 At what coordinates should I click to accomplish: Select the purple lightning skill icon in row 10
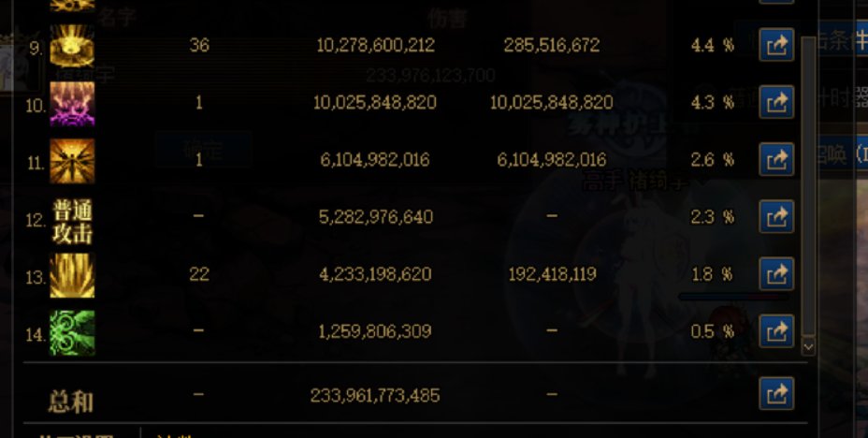pyautogui.click(x=72, y=104)
